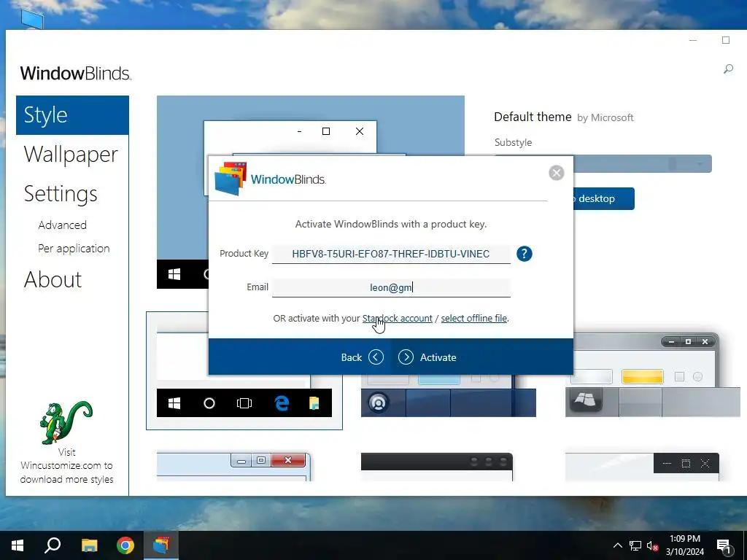This screenshot has height=560, width=747.
Task: Maximize the WindowBlinds window
Action: (726, 41)
